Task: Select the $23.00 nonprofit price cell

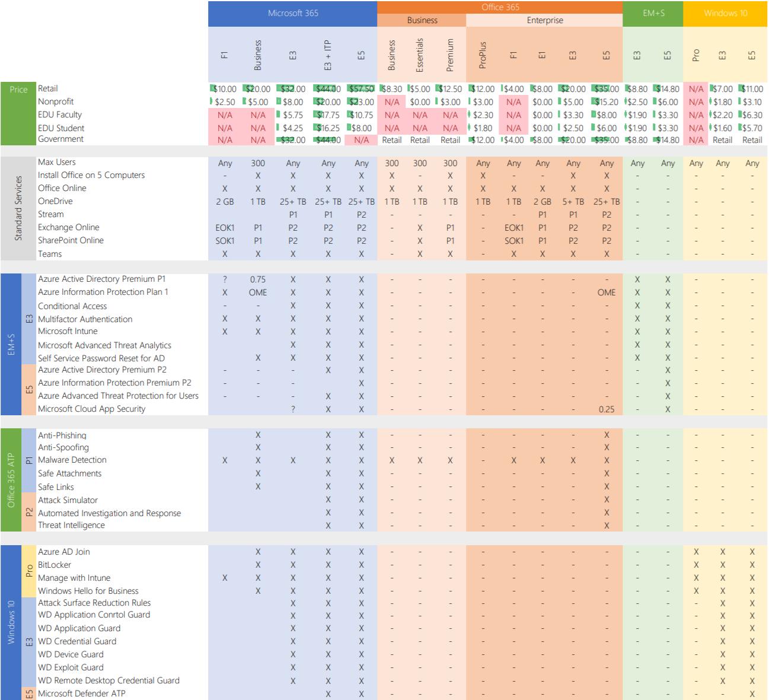Action: (361, 102)
